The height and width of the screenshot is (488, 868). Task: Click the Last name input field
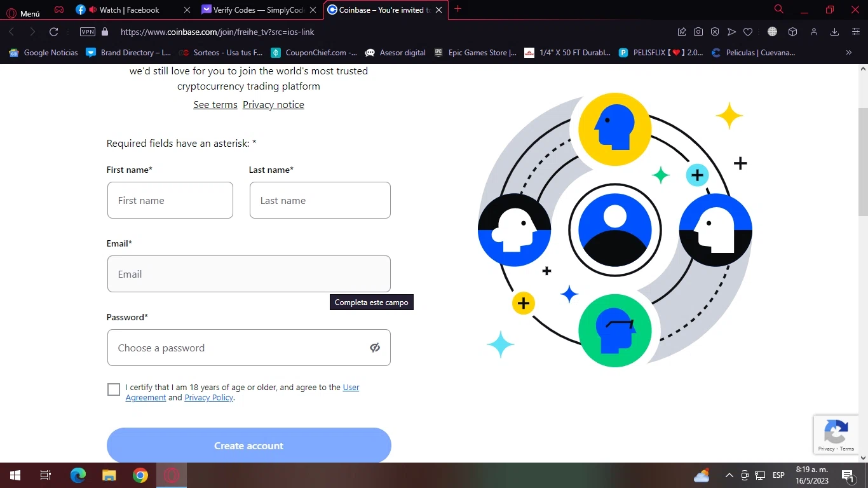(320, 200)
